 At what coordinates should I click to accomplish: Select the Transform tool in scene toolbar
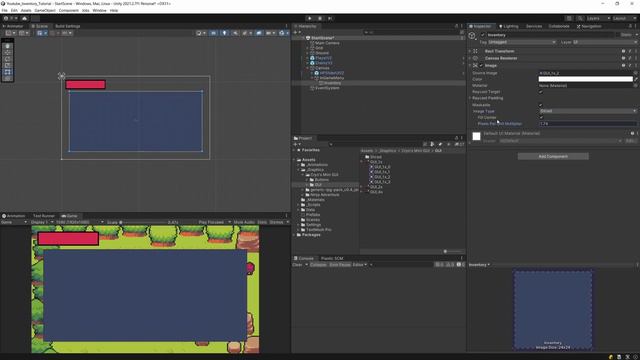[7, 78]
